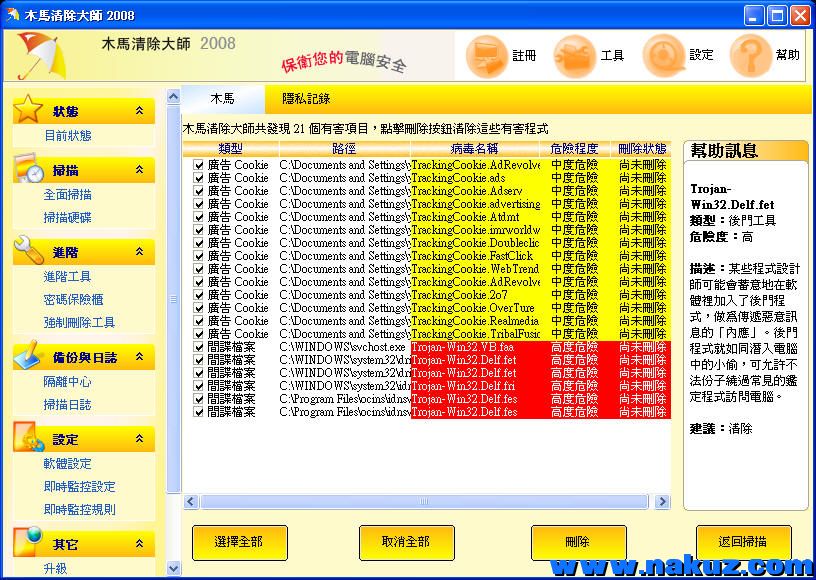Click the wrench icon beside 進階
Viewport: 816px width, 580px height.
pyautogui.click(x=29, y=250)
